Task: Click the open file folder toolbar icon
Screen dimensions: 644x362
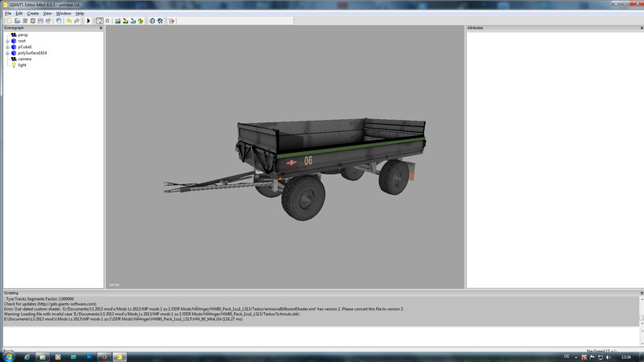Action: click(17, 21)
